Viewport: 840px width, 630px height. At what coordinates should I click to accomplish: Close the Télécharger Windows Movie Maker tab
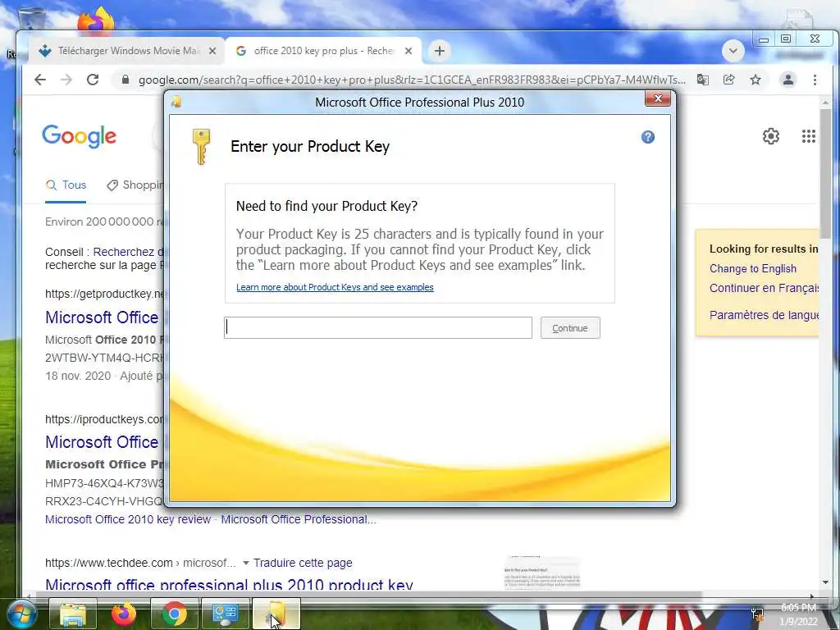212,51
